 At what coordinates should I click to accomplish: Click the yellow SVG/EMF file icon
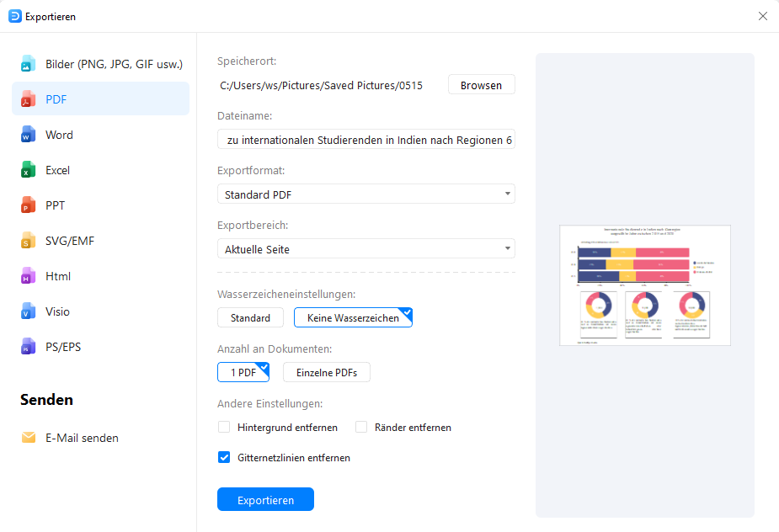(28, 241)
